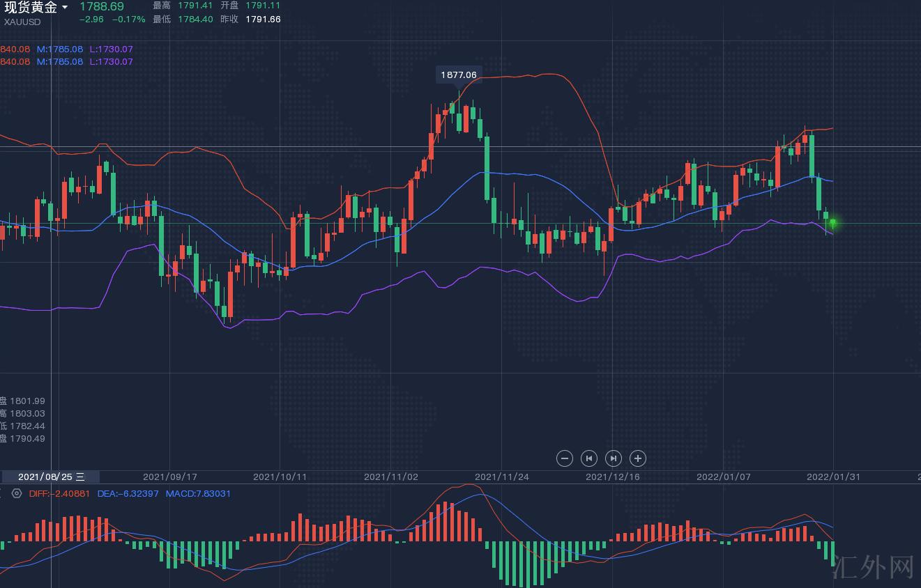Expand the 现货黄金 symbol dropdown arrow

[x=65, y=7]
